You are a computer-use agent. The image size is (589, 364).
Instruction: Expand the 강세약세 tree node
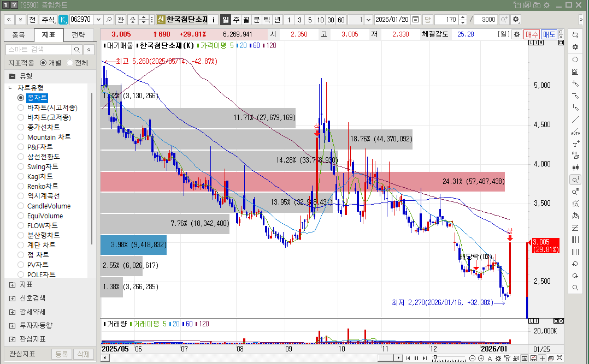click(13, 312)
